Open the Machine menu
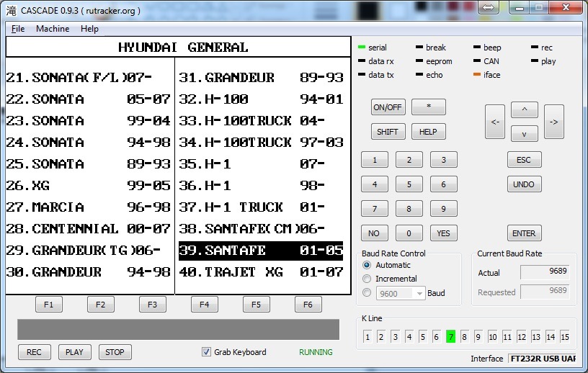The image size is (588, 373). [53, 29]
